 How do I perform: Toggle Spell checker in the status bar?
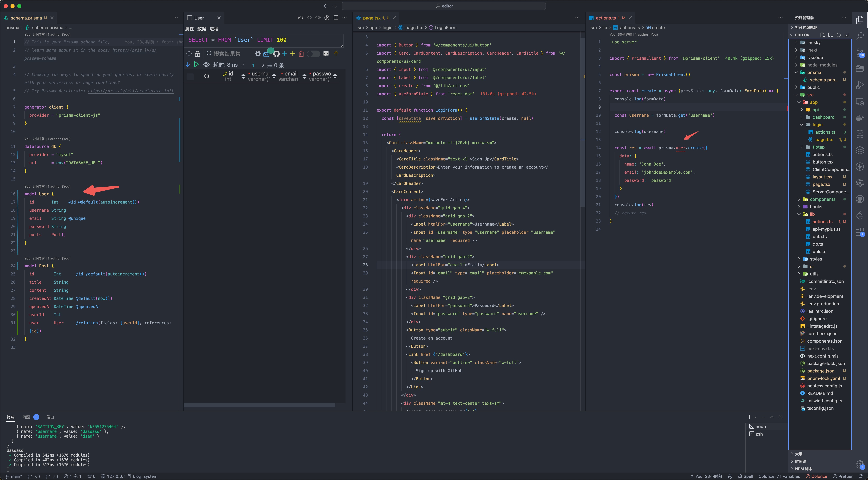point(745,476)
